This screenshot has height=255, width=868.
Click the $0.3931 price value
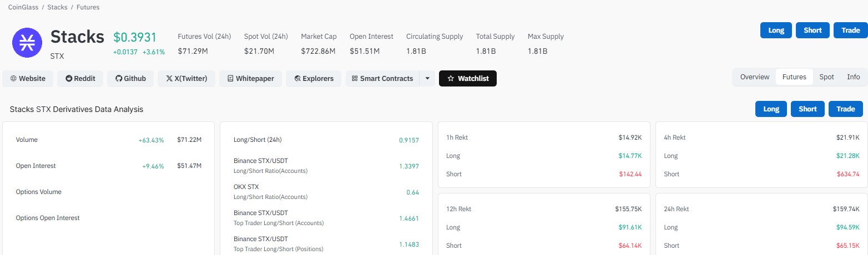click(x=135, y=37)
